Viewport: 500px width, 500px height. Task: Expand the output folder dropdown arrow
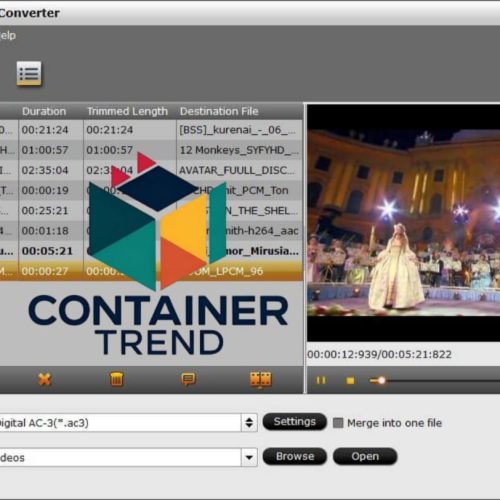click(x=249, y=457)
